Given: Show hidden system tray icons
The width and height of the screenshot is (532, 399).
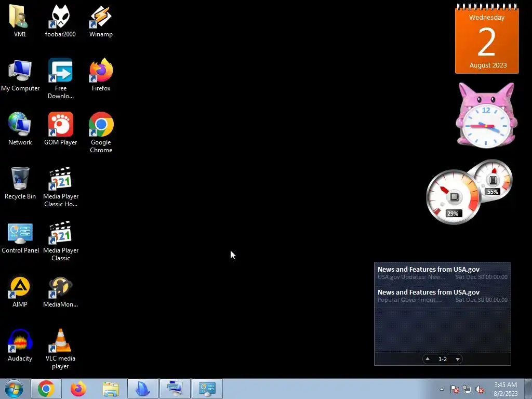Looking at the screenshot, I should coord(442,389).
